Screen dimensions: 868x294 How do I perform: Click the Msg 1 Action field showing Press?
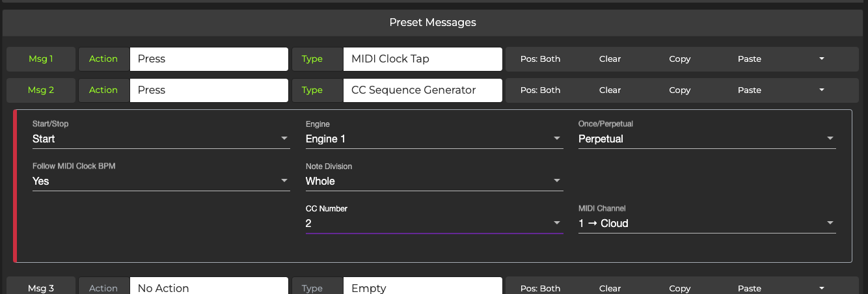(208, 59)
